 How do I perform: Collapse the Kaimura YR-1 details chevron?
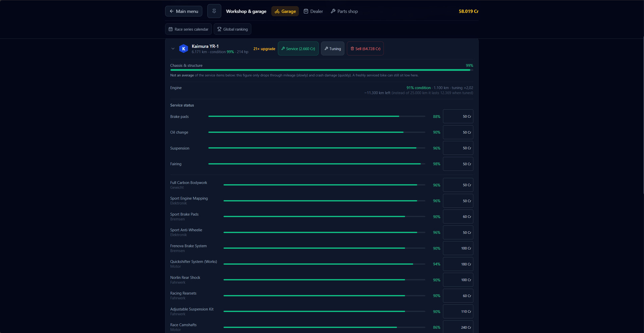click(x=173, y=49)
